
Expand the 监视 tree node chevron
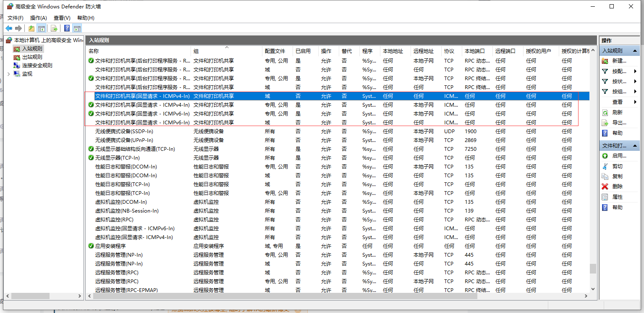[9, 74]
